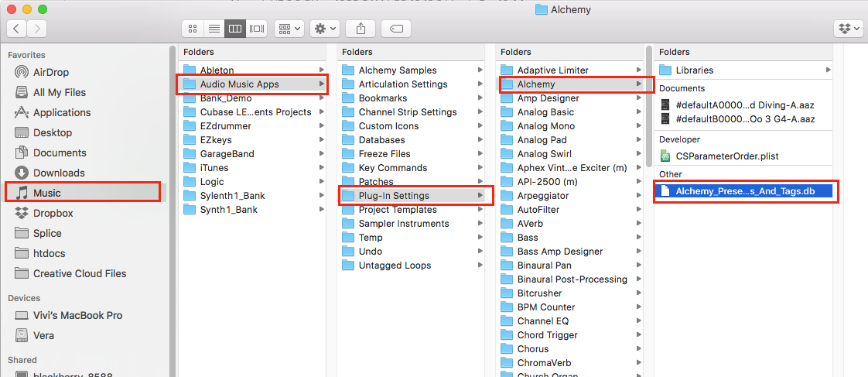This screenshot has width=868, height=377.
Task: Expand Synth1_Bank via its arrow
Action: (322, 209)
